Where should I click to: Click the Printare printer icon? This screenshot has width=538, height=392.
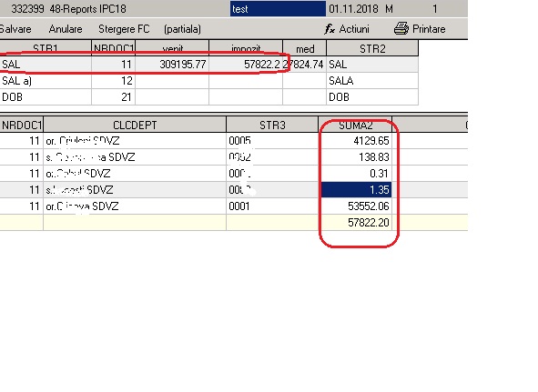point(401,29)
